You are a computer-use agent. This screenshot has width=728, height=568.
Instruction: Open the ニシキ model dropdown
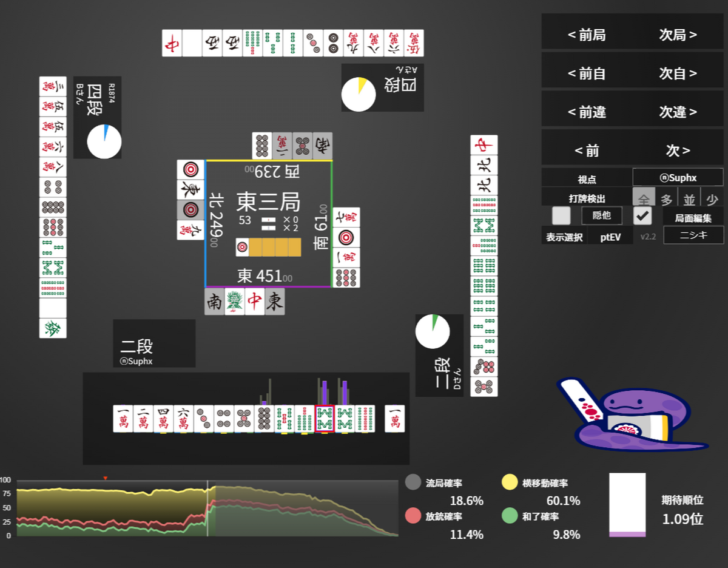coord(693,235)
